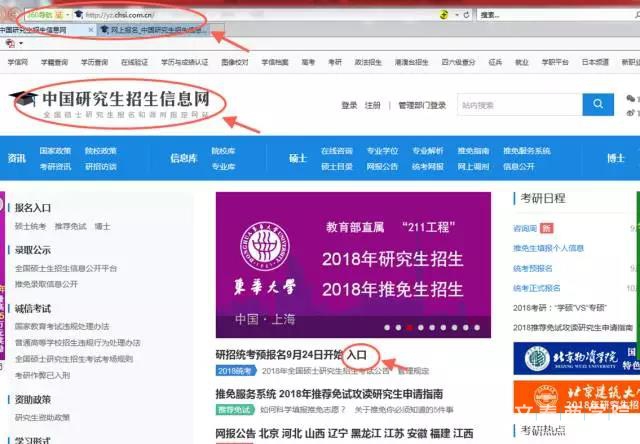Viewport: 640px width, 444px height.
Task: Open 信息公开 in the blue nav bar
Action: (x=518, y=166)
